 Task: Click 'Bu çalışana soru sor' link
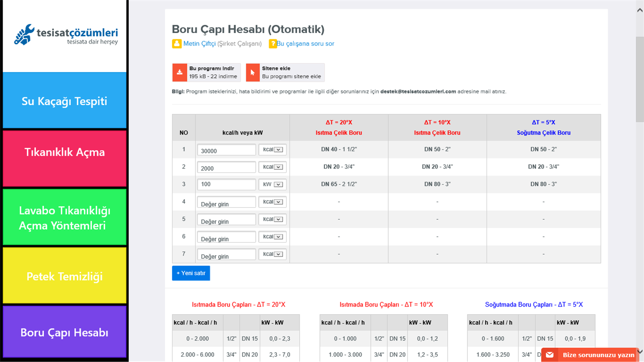coord(305,44)
